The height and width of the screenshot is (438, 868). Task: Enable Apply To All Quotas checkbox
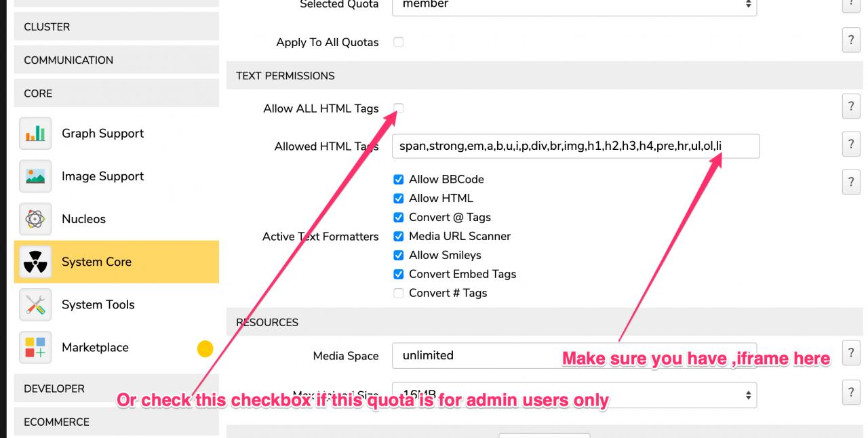click(x=399, y=42)
